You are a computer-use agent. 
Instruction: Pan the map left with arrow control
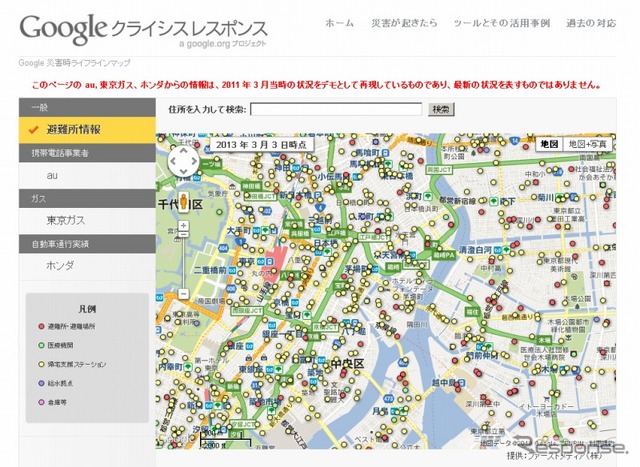click(x=173, y=161)
